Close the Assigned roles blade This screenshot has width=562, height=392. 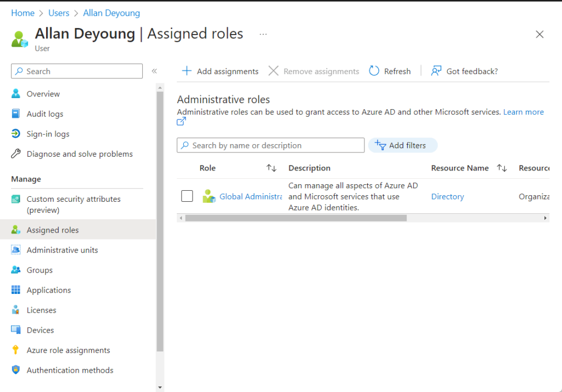[x=539, y=35]
